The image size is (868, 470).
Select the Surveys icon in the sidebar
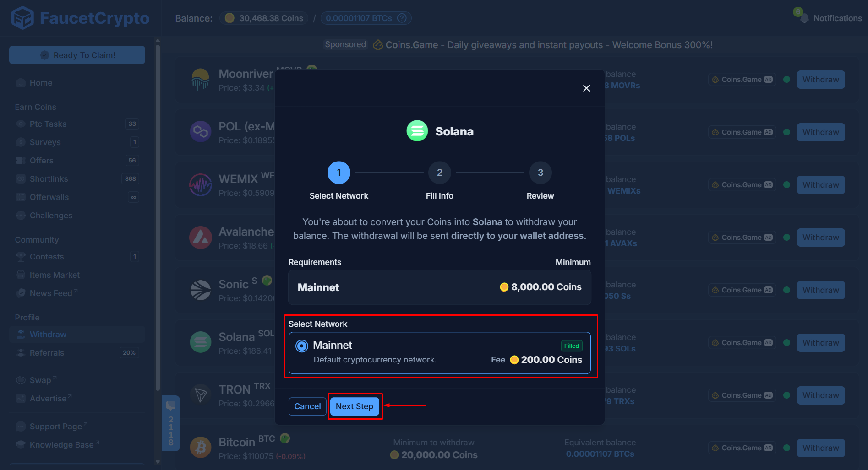pos(21,142)
